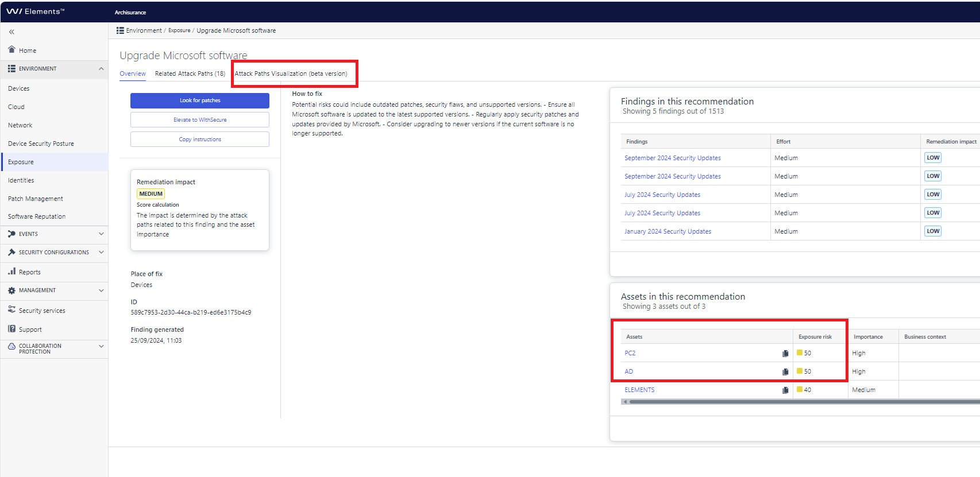The image size is (980, 477).
Task: Click the MEDIUM remediation impact badge
Action: [151, 194]
